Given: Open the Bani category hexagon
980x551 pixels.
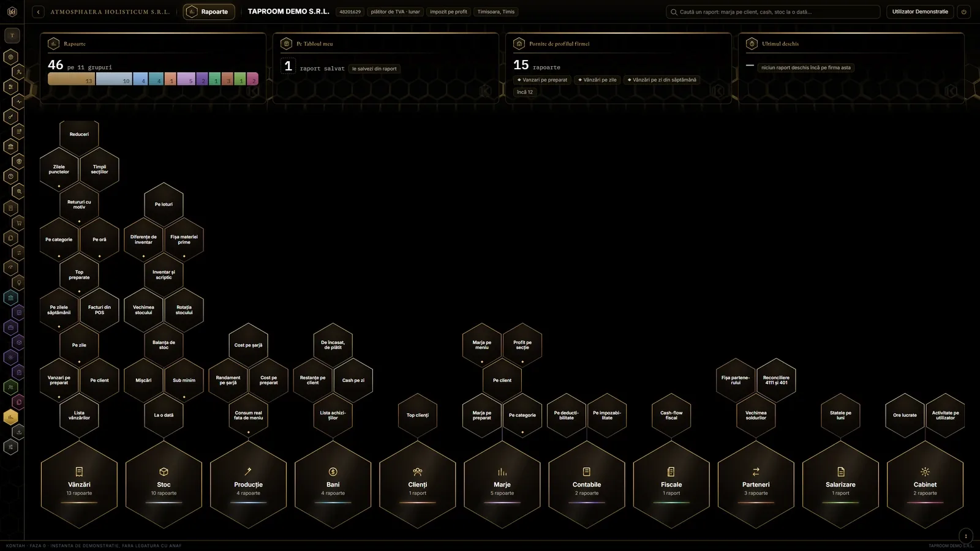Looking at the screenshot, I should click(x=333, y=484).
